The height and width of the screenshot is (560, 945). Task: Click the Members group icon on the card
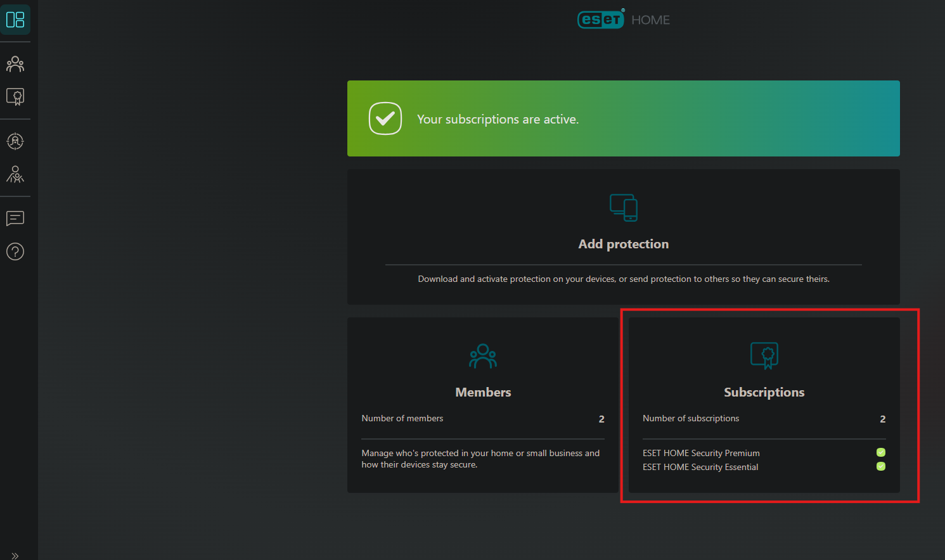pos(482,356)
